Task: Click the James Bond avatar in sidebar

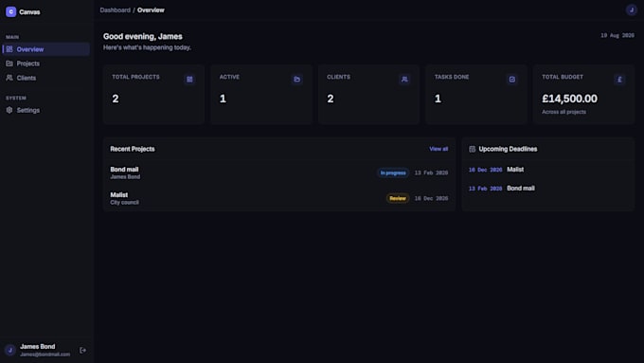Action: pos(10,351)
